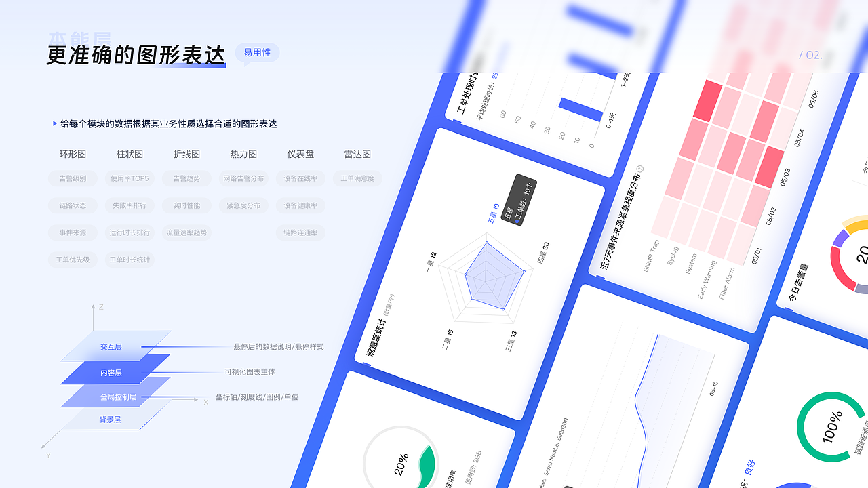The height and width of the screenshot is (488, 868).
Task: Click the SNMP Trap heatmap row label
Action: (x=651, y=256)
